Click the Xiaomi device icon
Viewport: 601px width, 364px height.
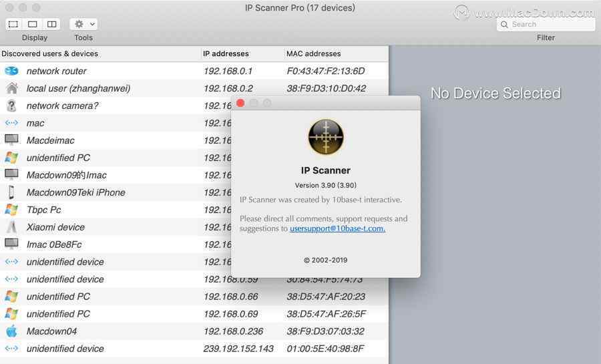click(11, 227)
